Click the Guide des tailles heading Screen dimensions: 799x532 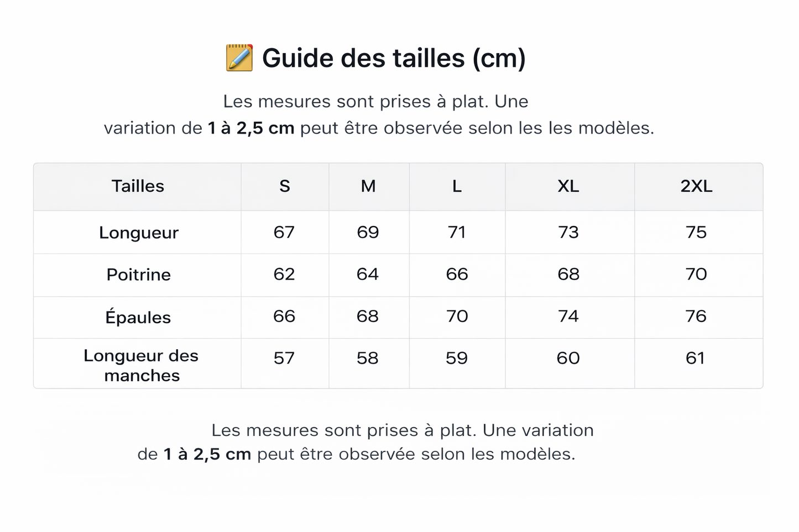point(393,59)
